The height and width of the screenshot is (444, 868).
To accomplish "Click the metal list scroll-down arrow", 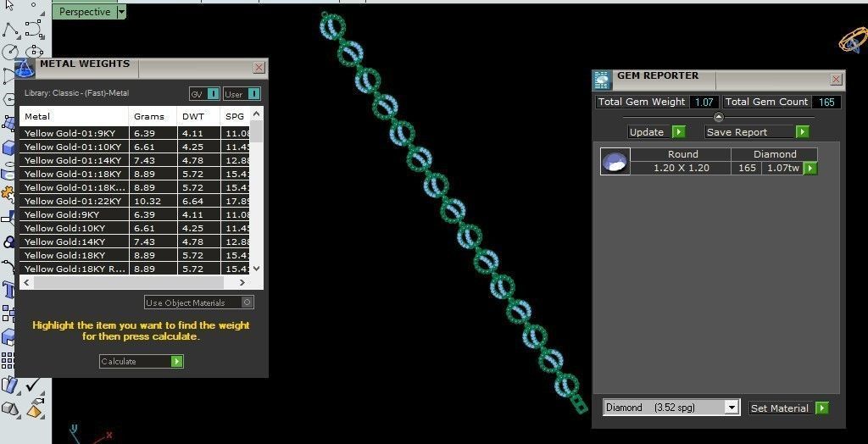I will point(256,268).
